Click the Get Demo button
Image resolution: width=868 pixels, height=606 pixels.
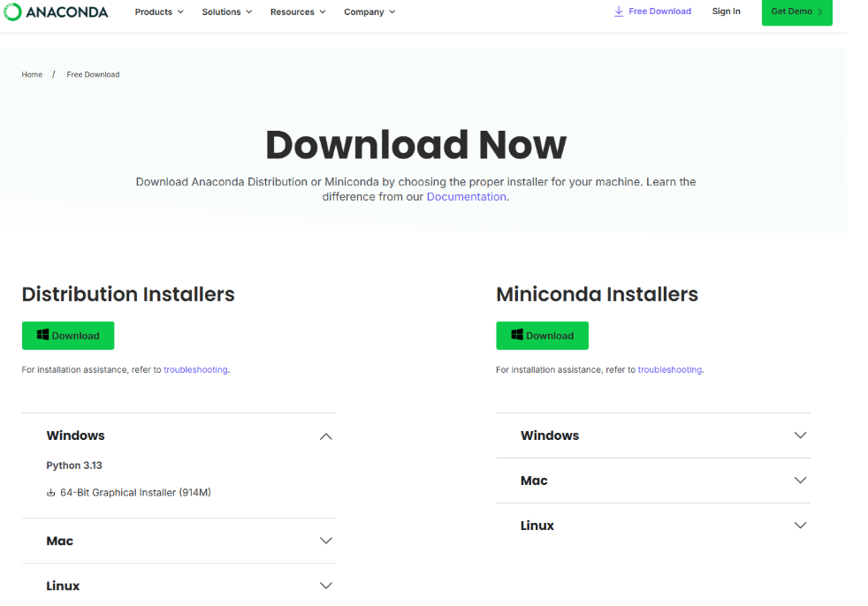[796, 11]
